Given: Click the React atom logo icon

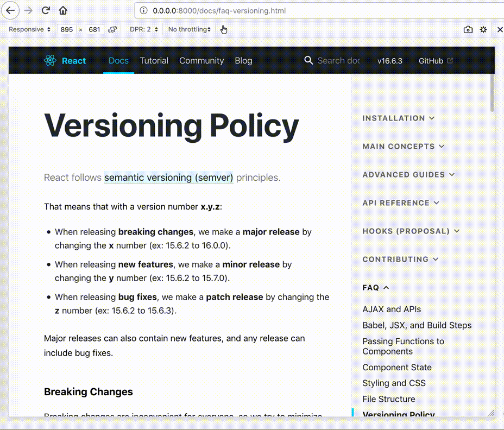Looking at the screenshot, I should click(x=50, y=60).
